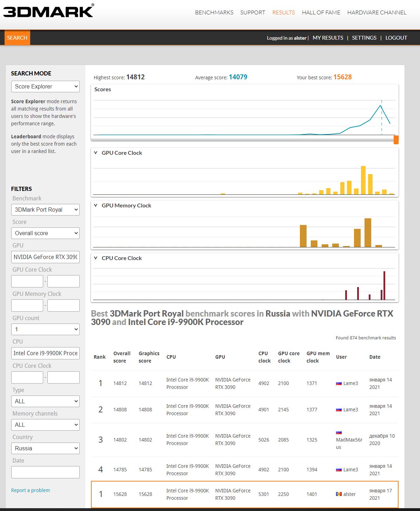This screenshot has width=420, height=511.
Task: Click LOGOUT
Action: click(x=396, y=38)
